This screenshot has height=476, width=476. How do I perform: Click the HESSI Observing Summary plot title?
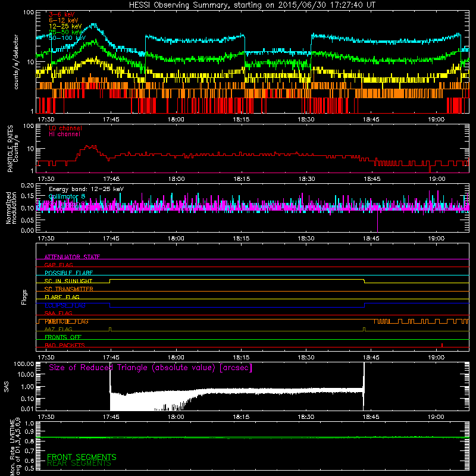coord(252,5)
